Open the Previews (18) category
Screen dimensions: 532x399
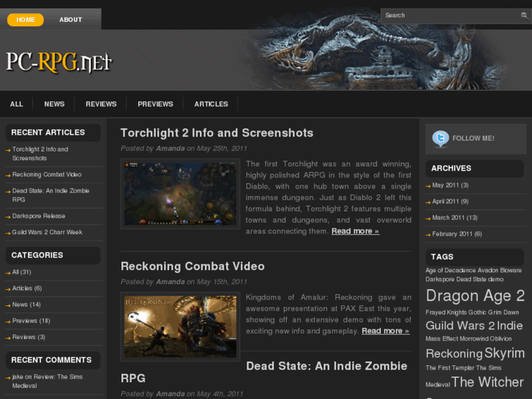[31, 321]
